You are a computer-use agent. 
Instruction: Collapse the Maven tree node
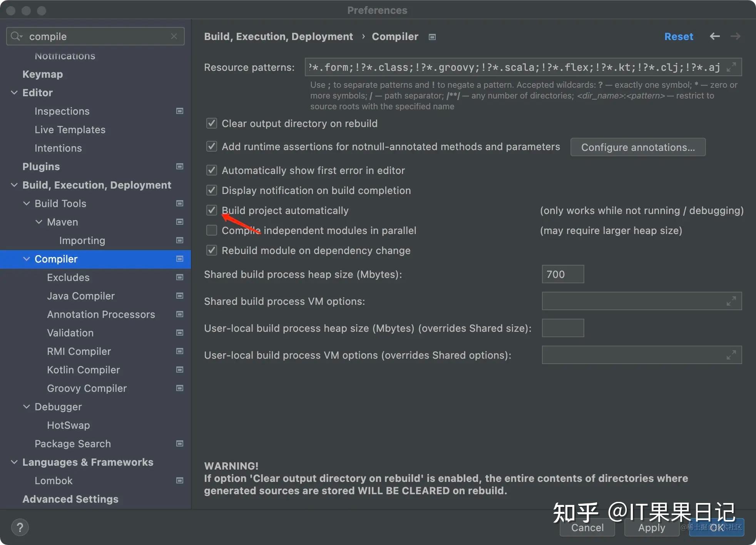coord(38,222)
